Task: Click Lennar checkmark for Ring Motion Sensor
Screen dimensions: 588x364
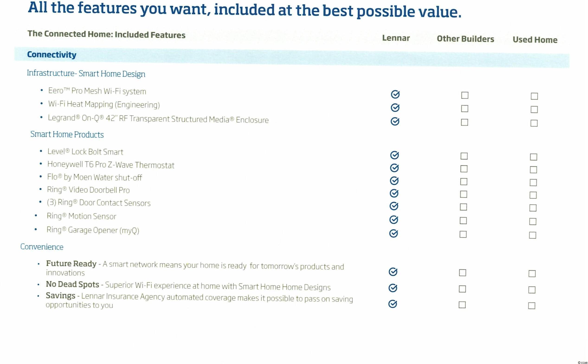Action: click(394, 220)
